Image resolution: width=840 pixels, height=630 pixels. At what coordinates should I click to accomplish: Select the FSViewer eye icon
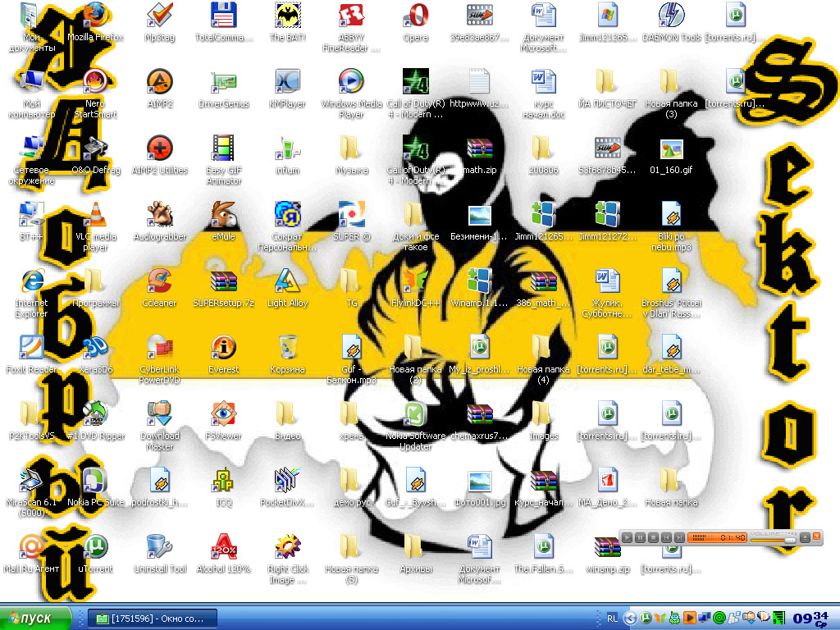(223, 421)
